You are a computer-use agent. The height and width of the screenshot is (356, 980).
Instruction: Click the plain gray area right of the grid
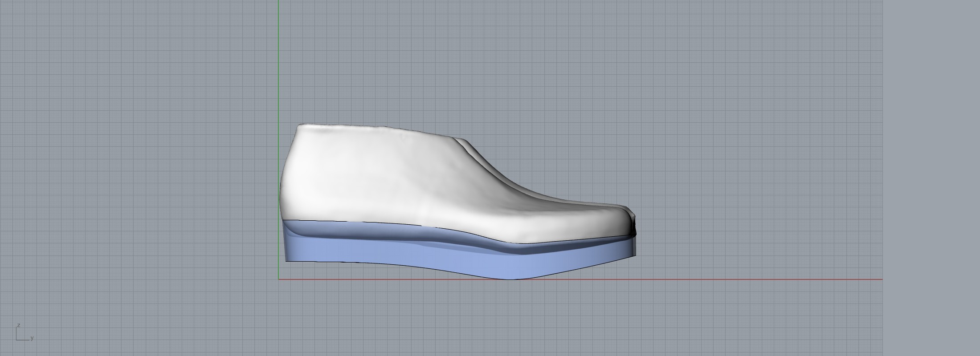(931, 178)
